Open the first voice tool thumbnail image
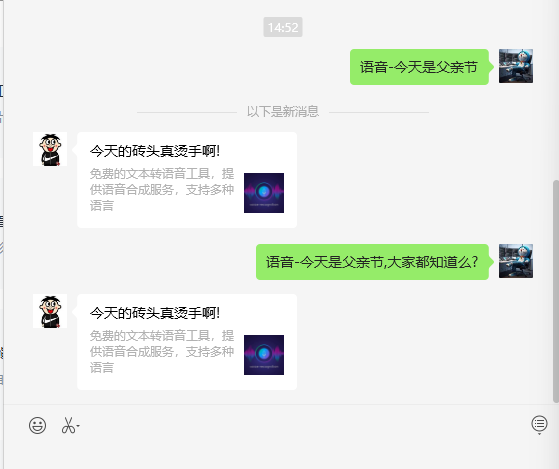The height and width of the screenshot is (469, 559). [x=264, y=193]
